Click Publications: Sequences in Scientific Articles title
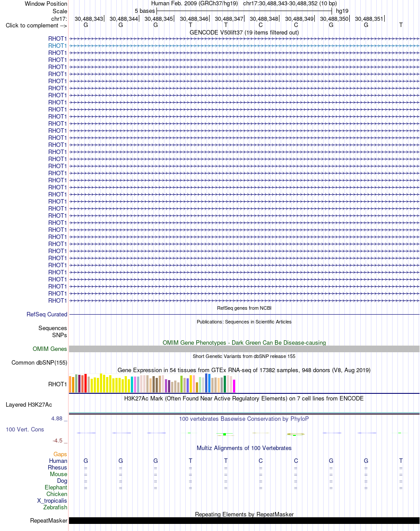The image size is (420, 531). tap(244, 322)
